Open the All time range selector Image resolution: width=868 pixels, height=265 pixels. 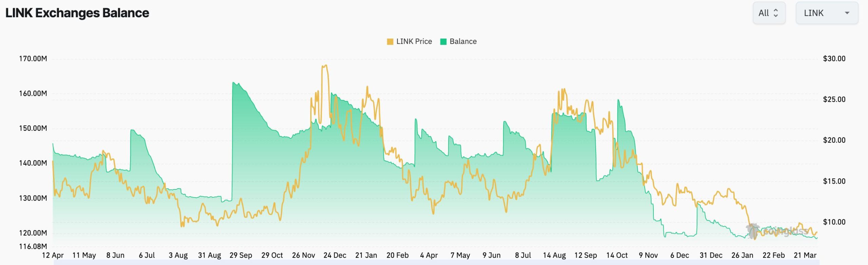point(769,13)
